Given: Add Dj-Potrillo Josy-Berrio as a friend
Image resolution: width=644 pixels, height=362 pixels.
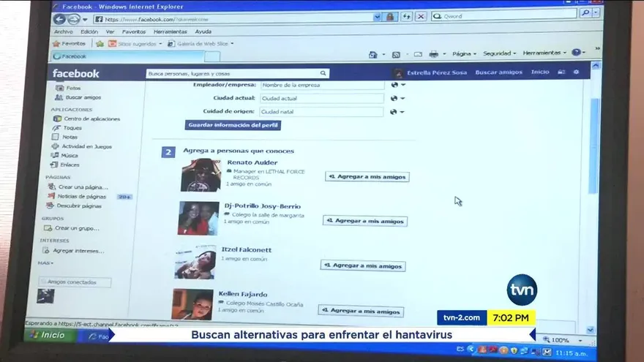Looking at the screenshot, I should 365,221.
